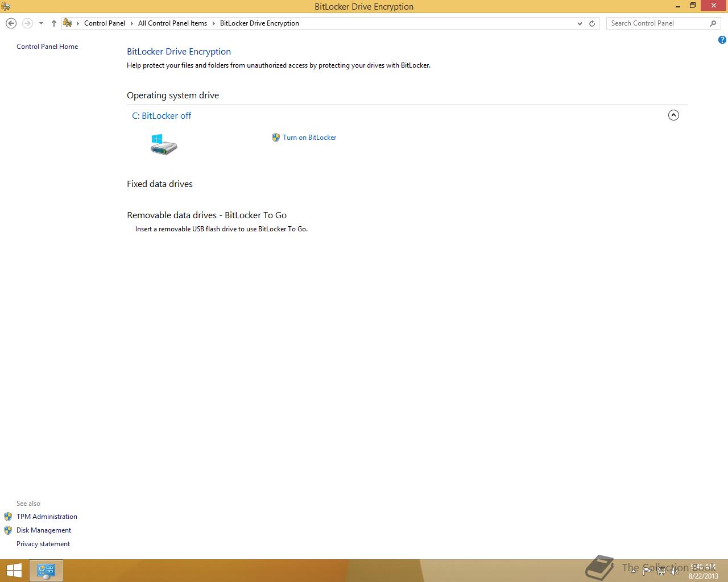
Task: Select Control Panel in the breadcrumb
Action: [x=105, y=23]
